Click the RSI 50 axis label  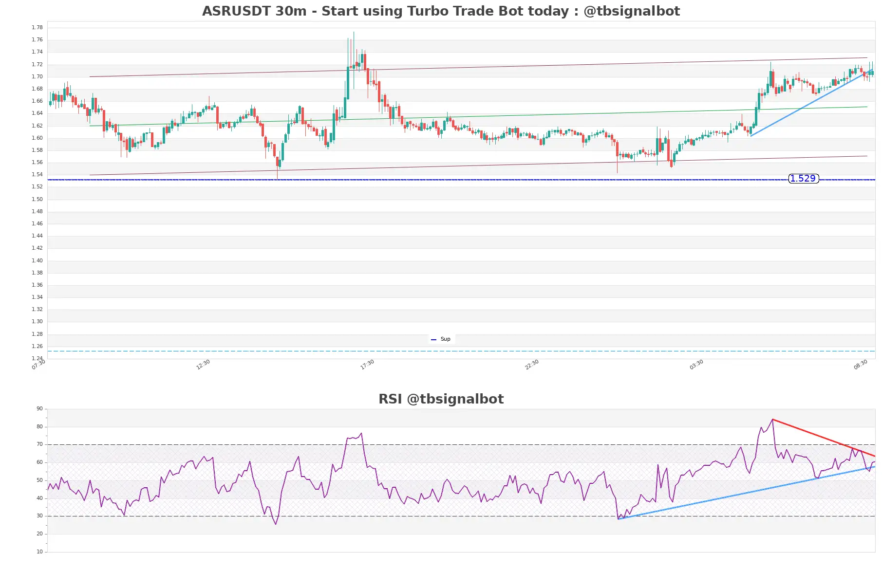[39, 480]
